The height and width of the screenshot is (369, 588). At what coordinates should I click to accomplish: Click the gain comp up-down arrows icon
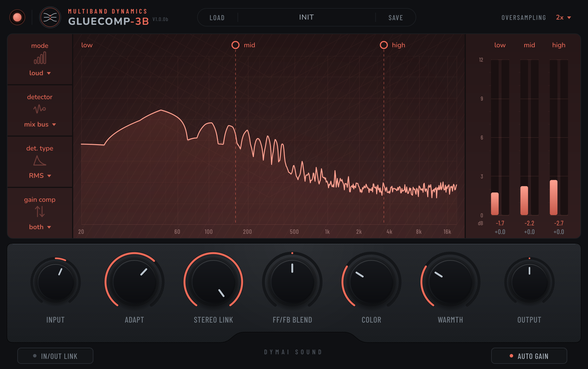click(40, 212)
